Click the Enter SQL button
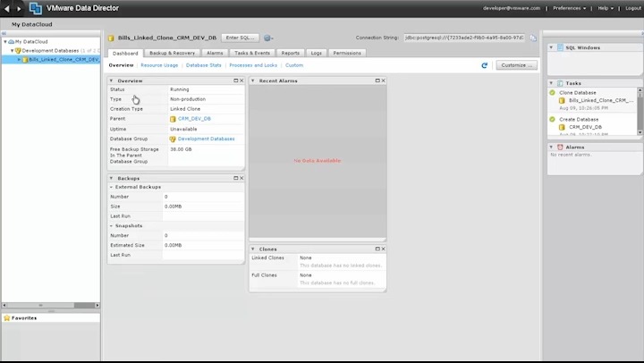 tap(241, 38)
